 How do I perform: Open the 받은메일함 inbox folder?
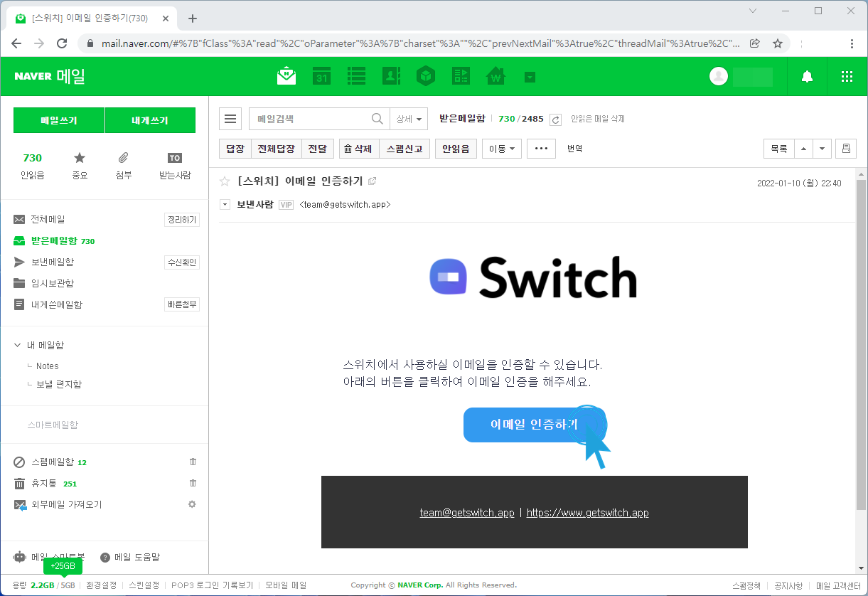[x=54, y=241]
